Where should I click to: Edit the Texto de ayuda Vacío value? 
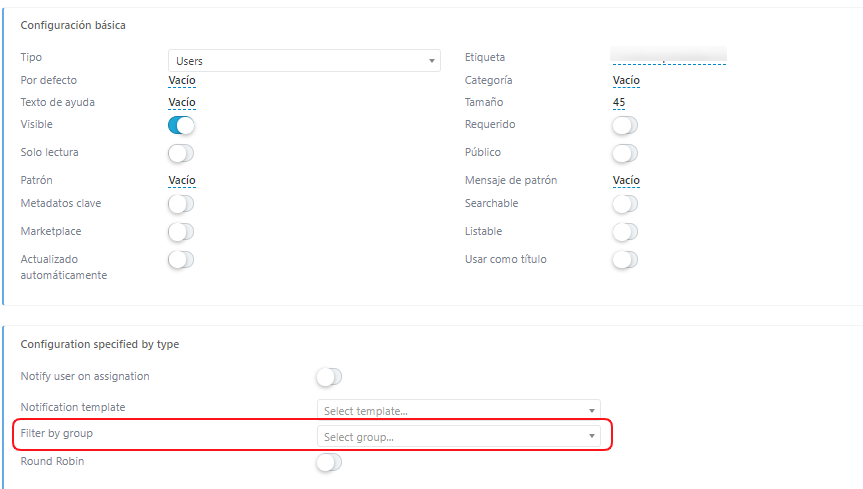[182, 102]
